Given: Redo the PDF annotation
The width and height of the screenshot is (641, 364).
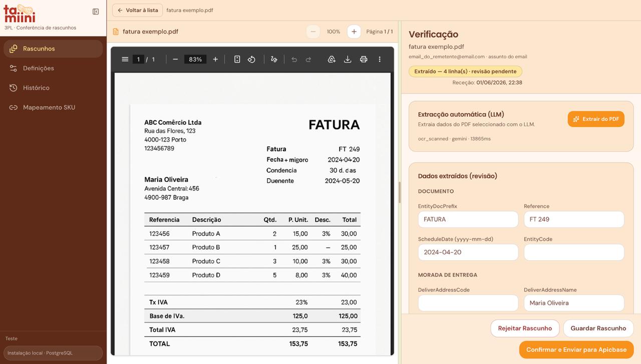Looking at the screenshot, I should click(308, 59).
